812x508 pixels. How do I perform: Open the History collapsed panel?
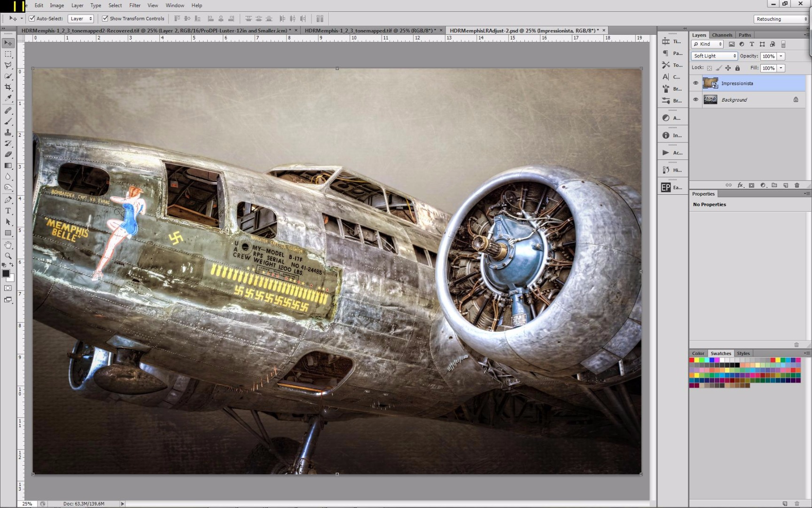coord(672,170)
